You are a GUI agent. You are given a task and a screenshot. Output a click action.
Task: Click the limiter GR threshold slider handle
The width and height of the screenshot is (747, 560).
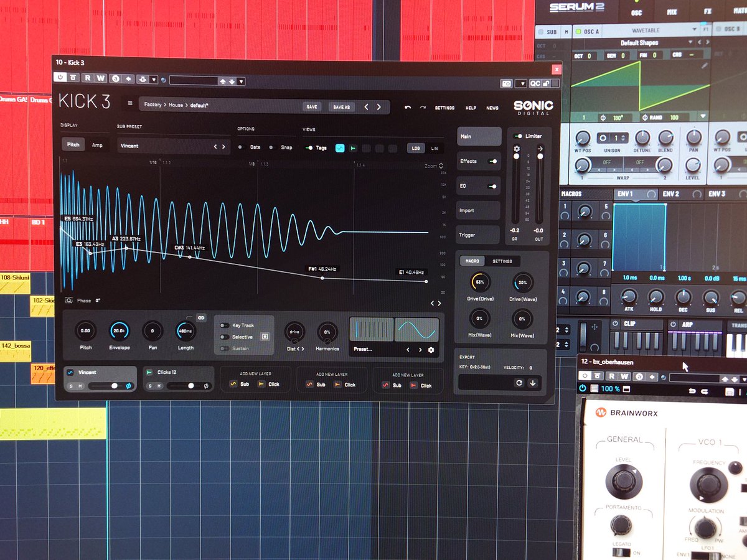pos(515,156)
